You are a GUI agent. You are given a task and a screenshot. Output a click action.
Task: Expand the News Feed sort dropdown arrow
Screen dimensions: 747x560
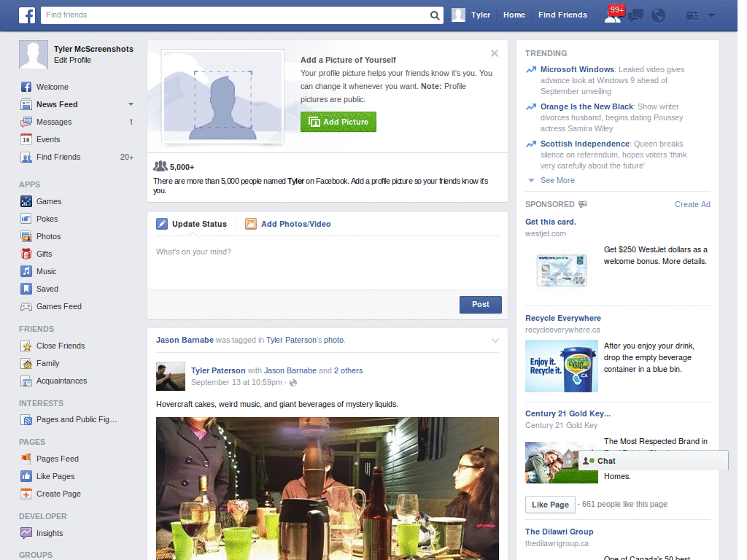tap(131, 104)
